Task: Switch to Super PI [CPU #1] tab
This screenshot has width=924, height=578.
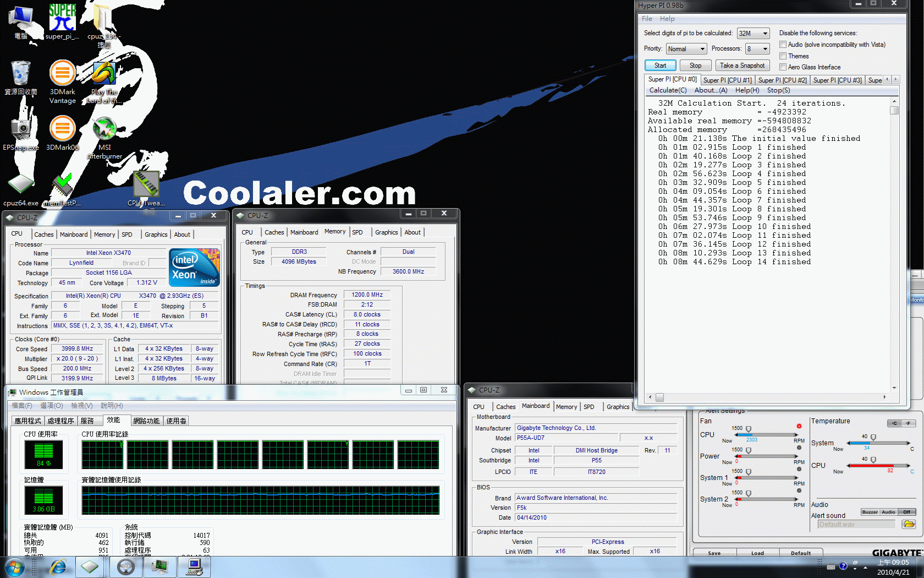Action: (727, 80)
